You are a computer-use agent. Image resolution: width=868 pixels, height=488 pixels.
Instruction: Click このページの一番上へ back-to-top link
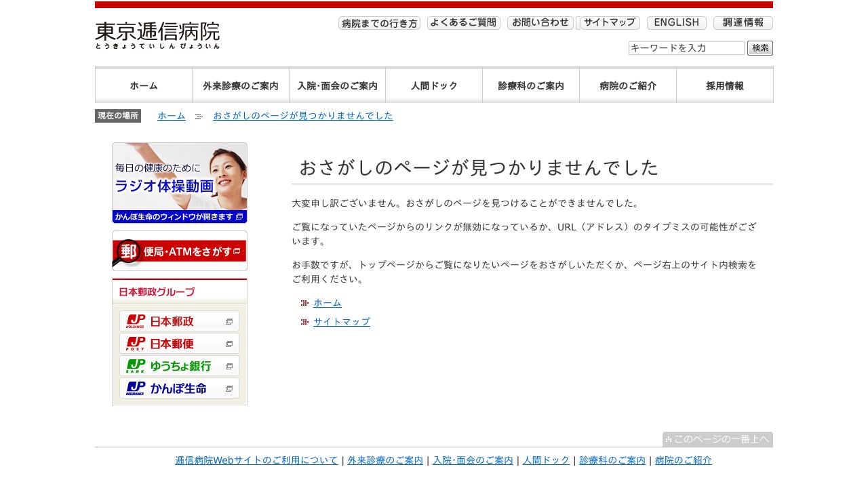717,439
